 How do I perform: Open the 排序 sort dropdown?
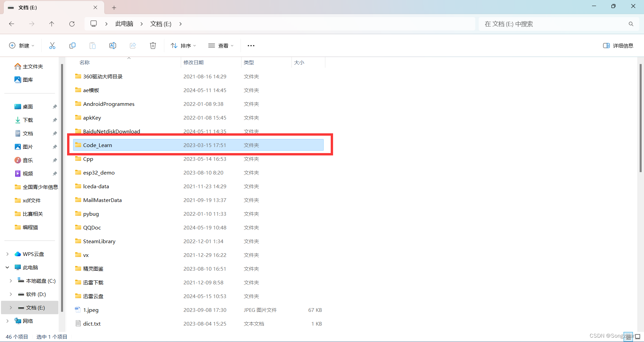(x=183, y=46)
